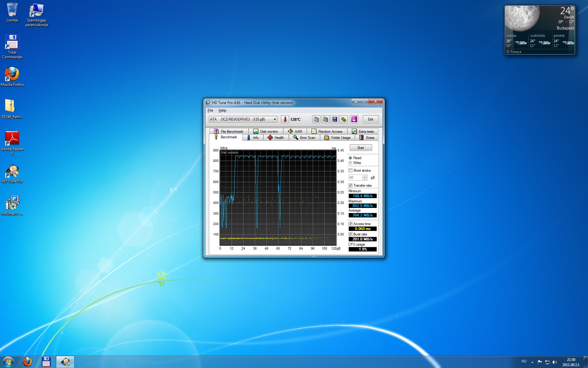
Task: Open the Error Scan tab
Action: click(304, 138)
